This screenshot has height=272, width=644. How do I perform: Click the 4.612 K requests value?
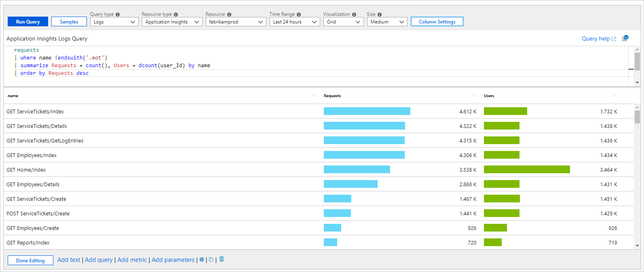click(468, 111)
